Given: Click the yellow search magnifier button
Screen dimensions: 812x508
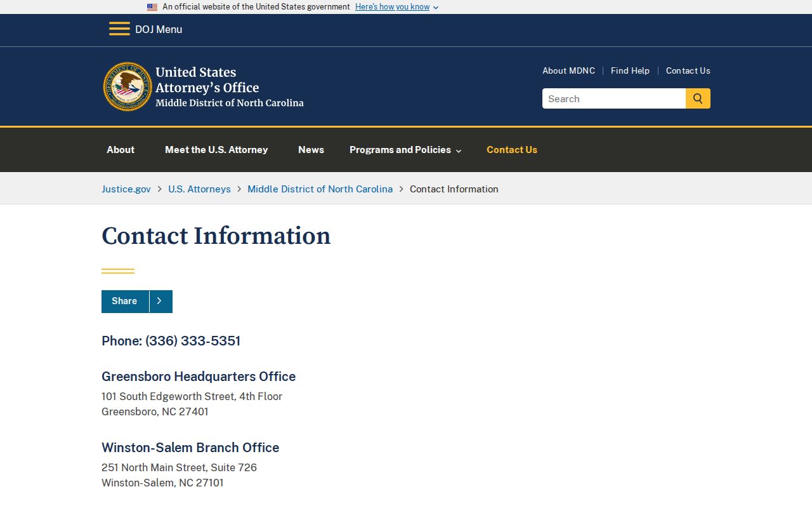Looking at the screenshot, I should coord(698,98).
